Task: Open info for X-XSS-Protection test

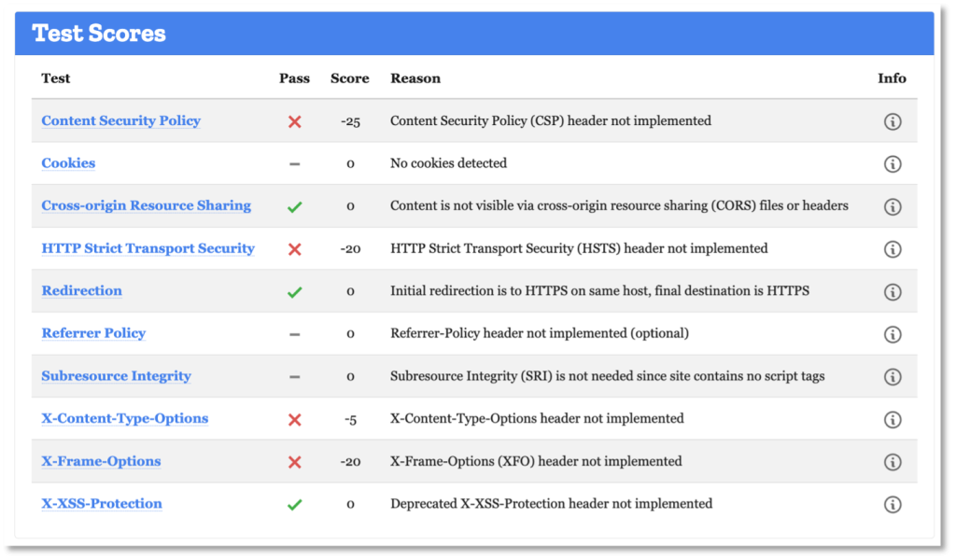Action: (x=893, y=504)
